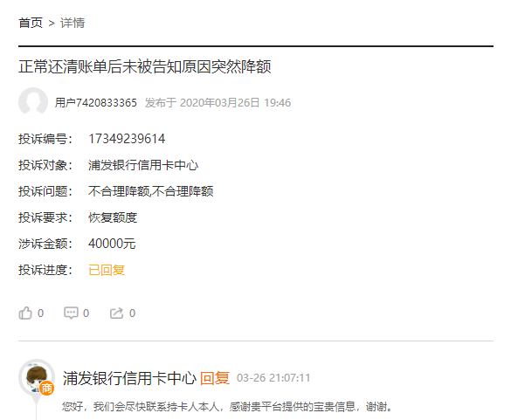
Task: Click the comment count number
Action: pyautogui.click(x=86, y=313)
